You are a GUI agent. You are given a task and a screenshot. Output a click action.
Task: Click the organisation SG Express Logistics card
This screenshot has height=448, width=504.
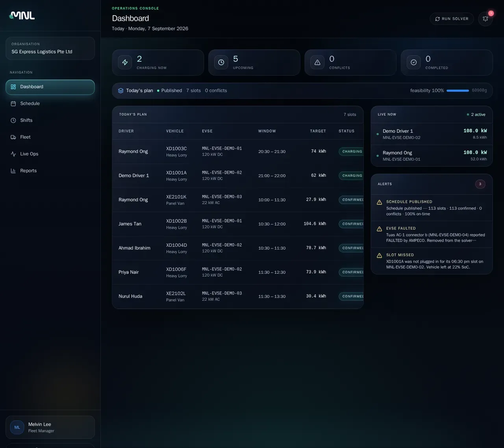pos(50,48)
